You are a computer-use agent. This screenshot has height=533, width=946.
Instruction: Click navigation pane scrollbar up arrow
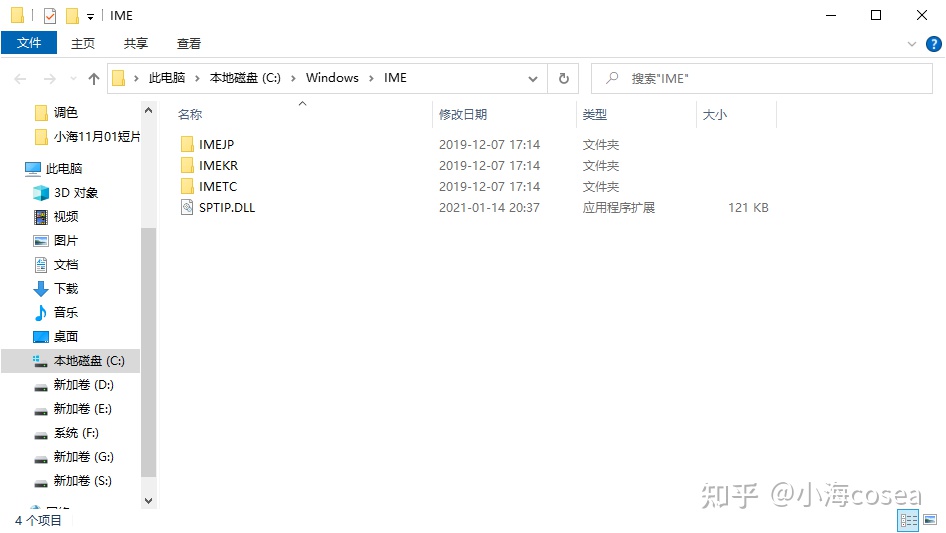[148, 110]
